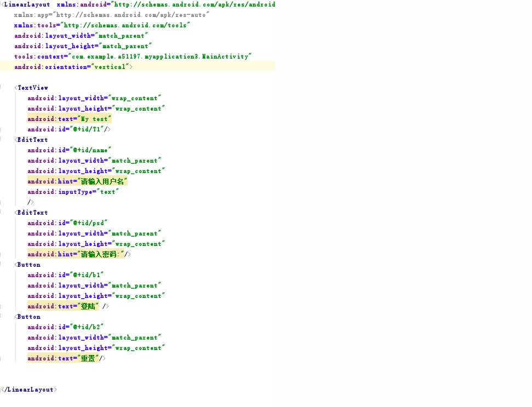Select the hint "请输入密码:" attribute
This screenshot has height=407, width=532.
coord(76,254)
